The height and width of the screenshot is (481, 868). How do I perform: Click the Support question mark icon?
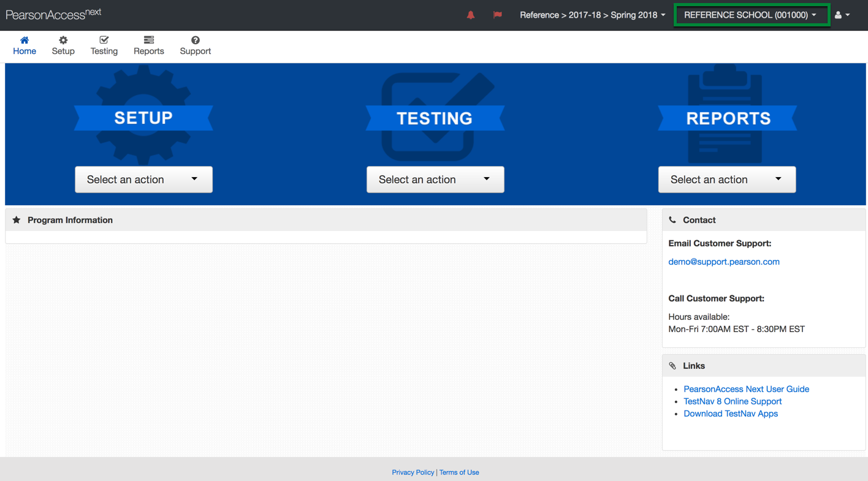(x=196, y=40)
